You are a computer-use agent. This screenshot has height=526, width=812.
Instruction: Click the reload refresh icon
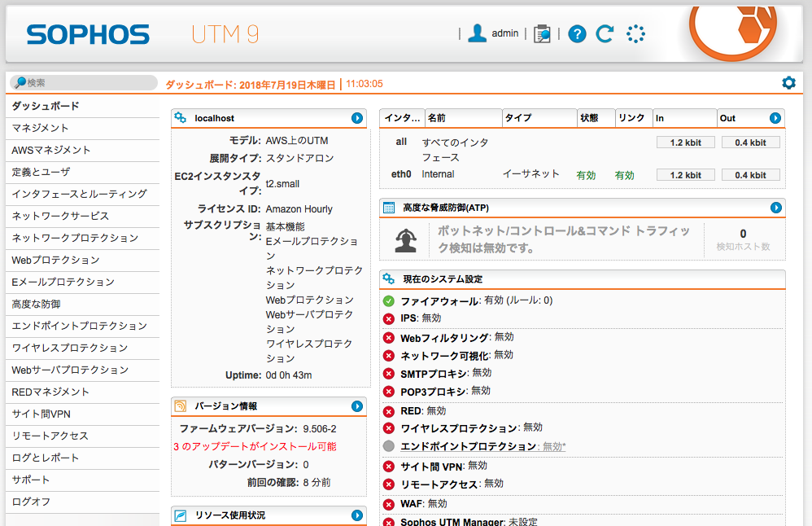point(605,34)
